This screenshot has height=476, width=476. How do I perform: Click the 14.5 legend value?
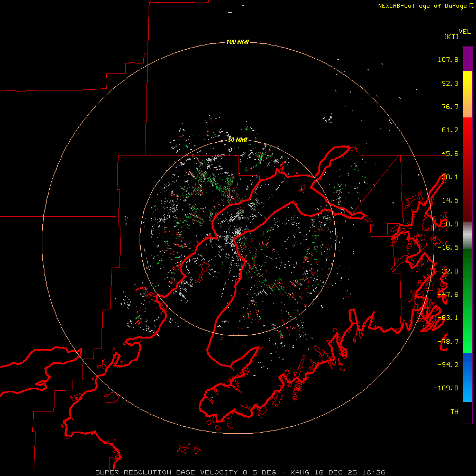[x=450, y=200]
